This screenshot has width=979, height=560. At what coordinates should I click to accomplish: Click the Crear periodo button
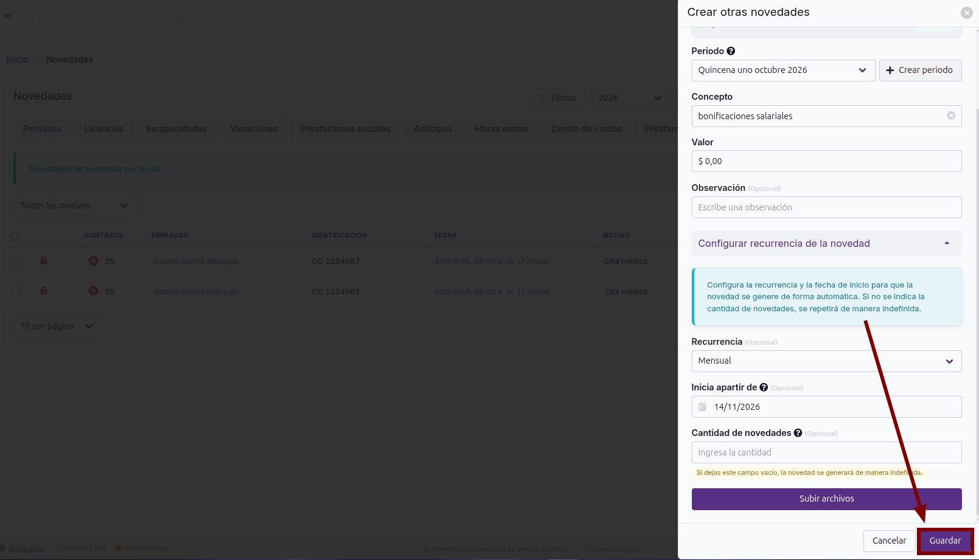920,71
